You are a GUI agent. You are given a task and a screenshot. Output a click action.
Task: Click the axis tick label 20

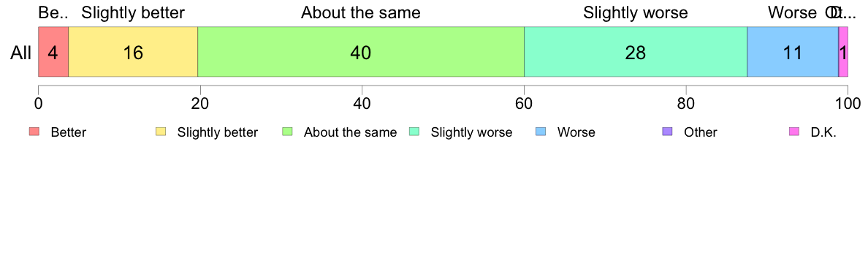click(x=200, y=103)
